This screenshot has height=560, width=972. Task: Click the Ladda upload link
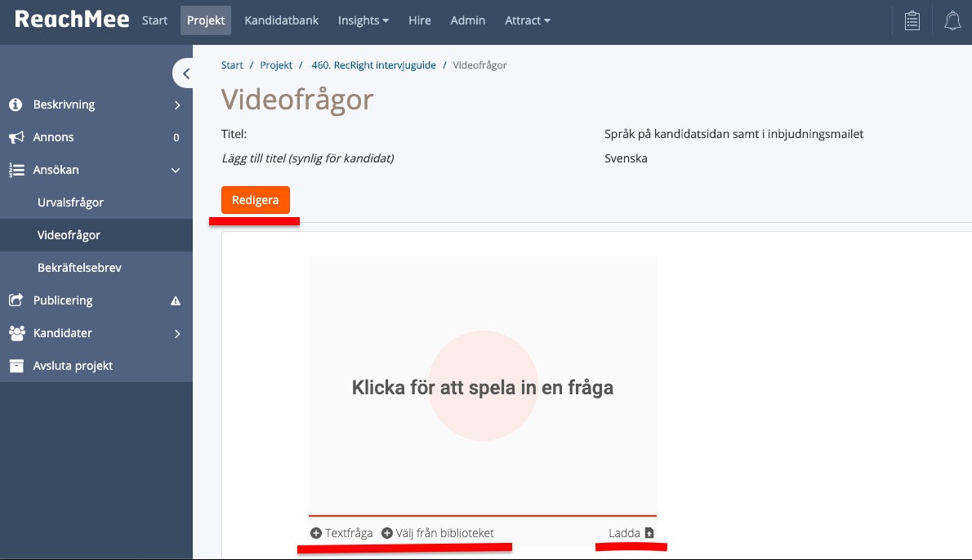(631, 533)
